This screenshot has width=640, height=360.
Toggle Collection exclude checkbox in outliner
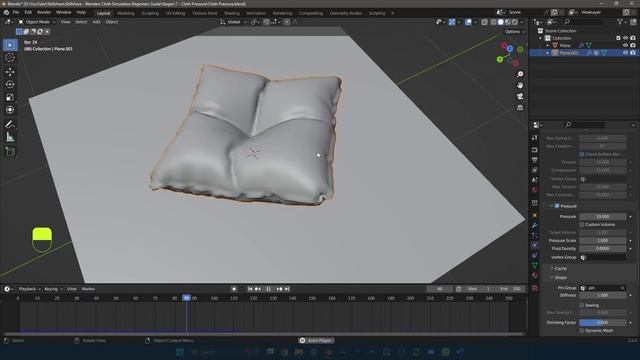pyautogui.click(x=618, y=38)
